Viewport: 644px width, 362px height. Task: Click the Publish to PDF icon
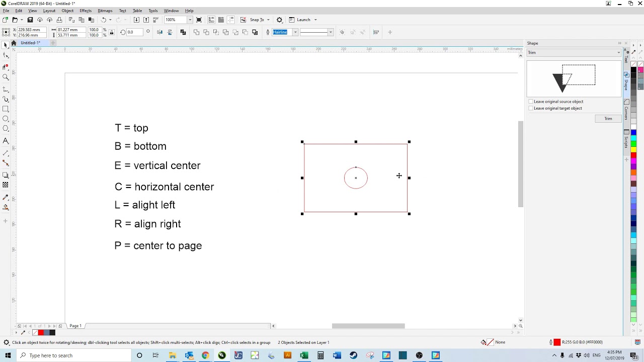click(x=156, y=20)
